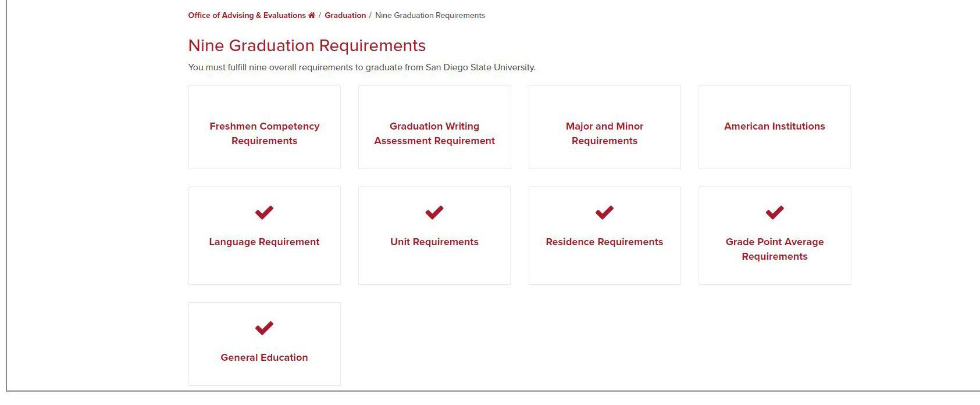Click checkmark icon above Language Requirement
The width and height of the screenshot is (980, 405).
tap(264, 213)
